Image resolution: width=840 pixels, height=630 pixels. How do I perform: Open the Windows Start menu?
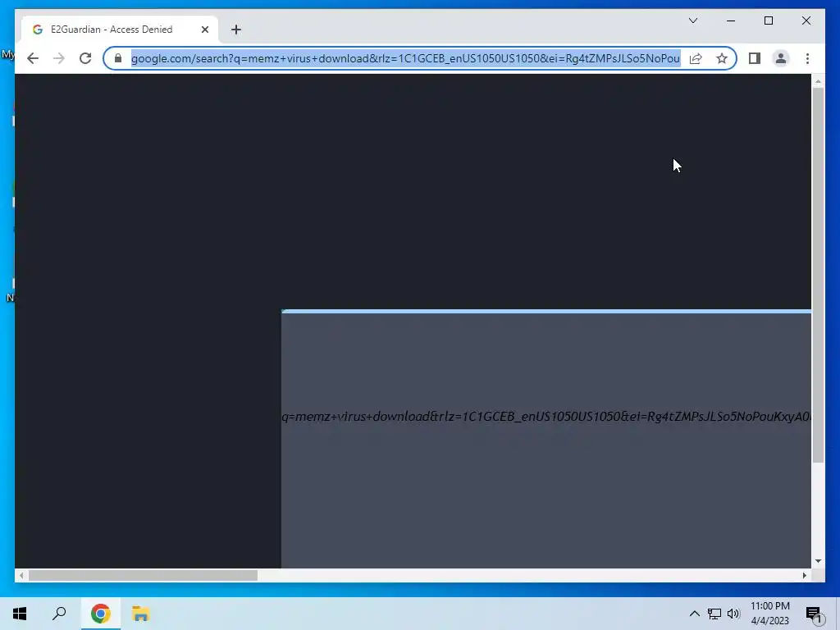pyautogui.click(x=20, y=614)
